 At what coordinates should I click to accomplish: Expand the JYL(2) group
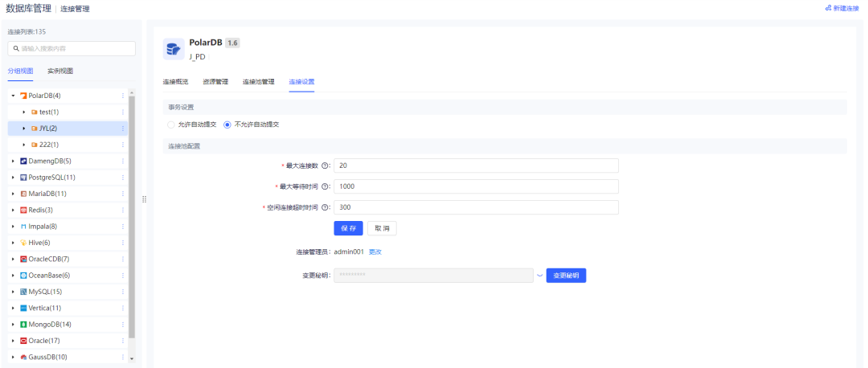coord(24,129)
